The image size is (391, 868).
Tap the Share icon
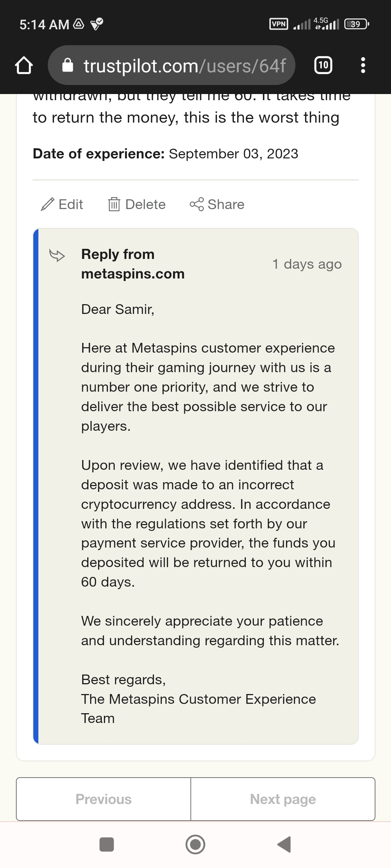pos(197,204)
